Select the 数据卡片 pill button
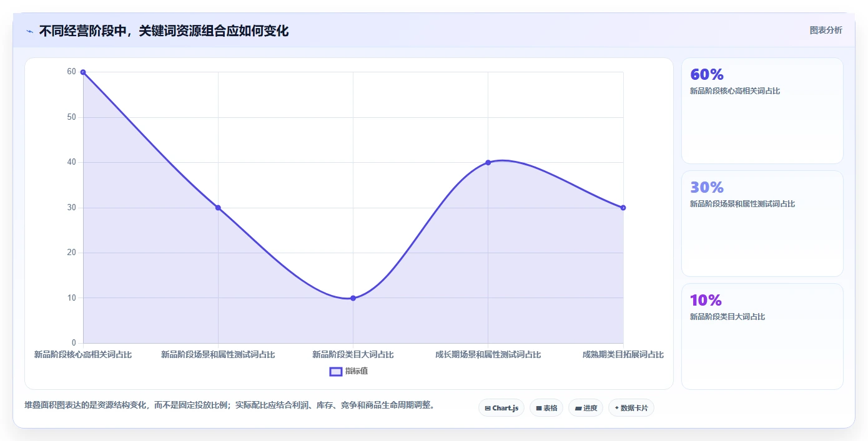Image resolution: width=868 pixels, height=441 pixels. [x=631, y=408]
